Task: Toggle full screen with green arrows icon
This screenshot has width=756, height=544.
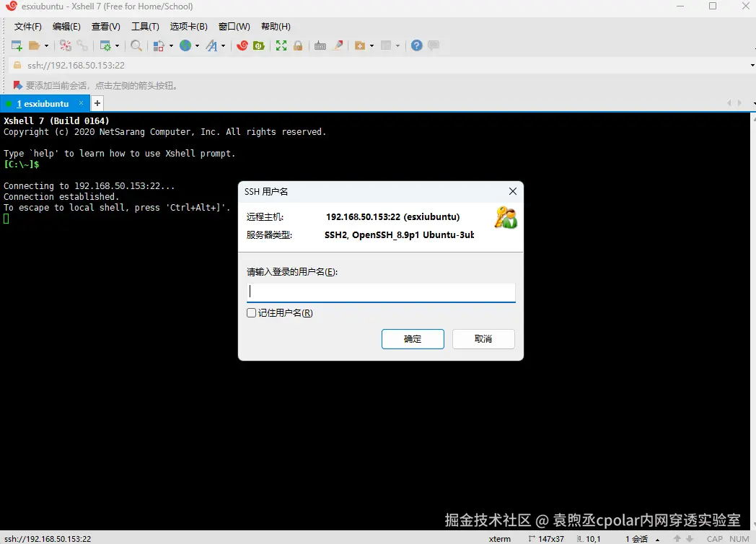Action: click(281, 45)
